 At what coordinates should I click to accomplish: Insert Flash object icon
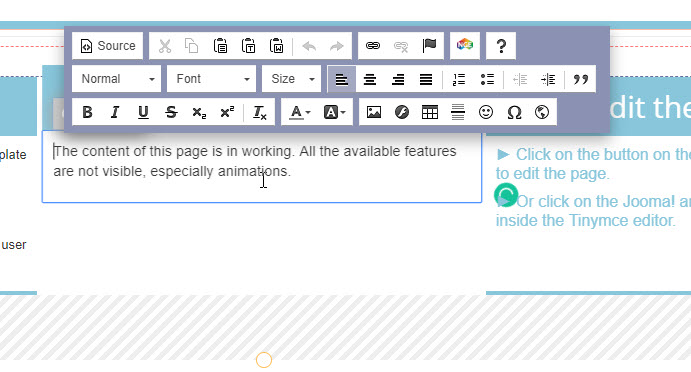point(402,112)
